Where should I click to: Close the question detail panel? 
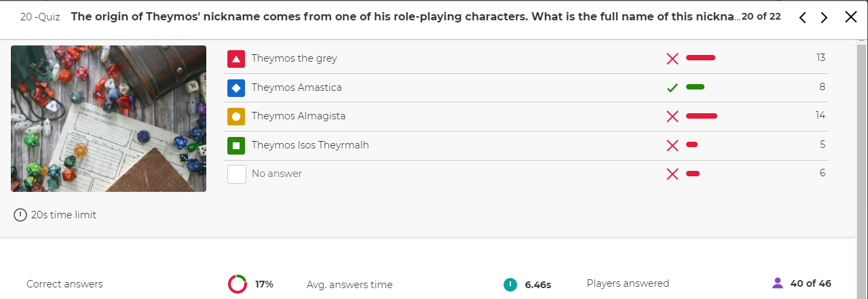851,17
